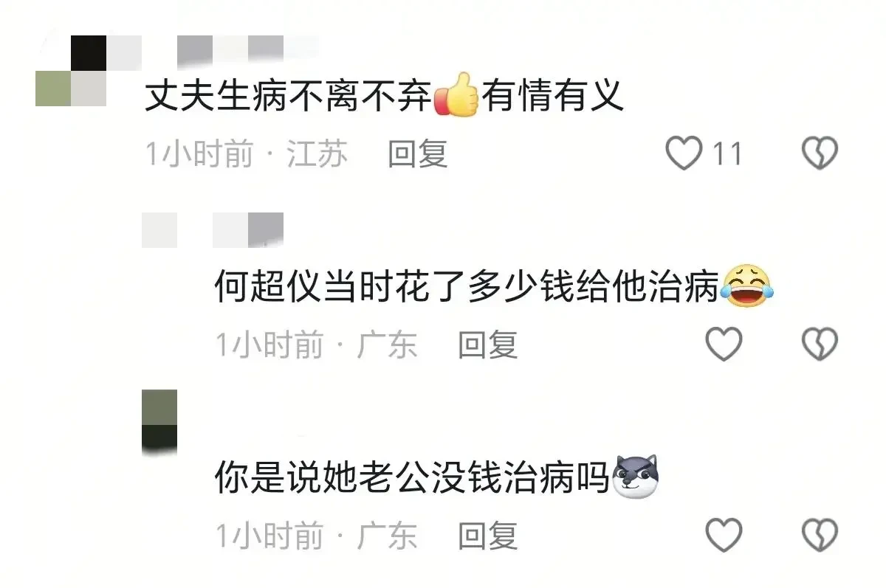Like the comment '丈夫生病不离不弃有情有义'
886x588 pixels.
point(684,153)
